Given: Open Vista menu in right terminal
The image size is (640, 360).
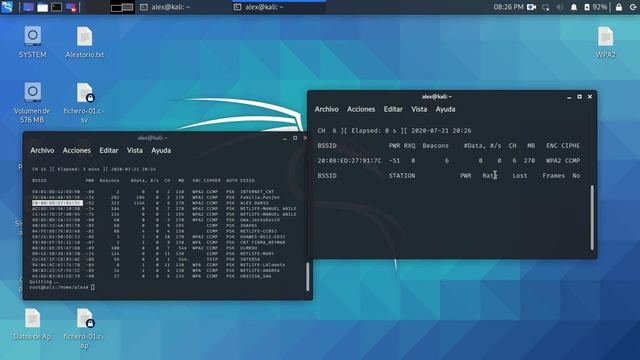Looking at the screenshot, I should click(419, 109).
